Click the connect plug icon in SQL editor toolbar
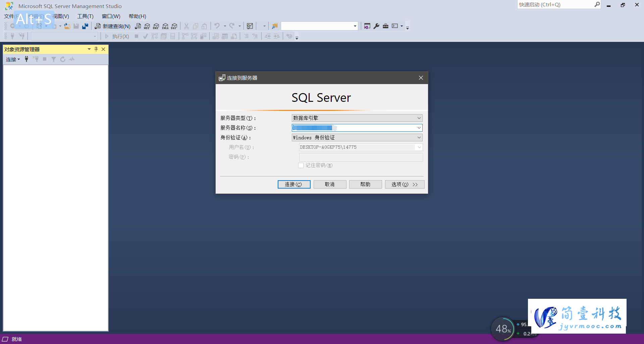 [12, 36]
